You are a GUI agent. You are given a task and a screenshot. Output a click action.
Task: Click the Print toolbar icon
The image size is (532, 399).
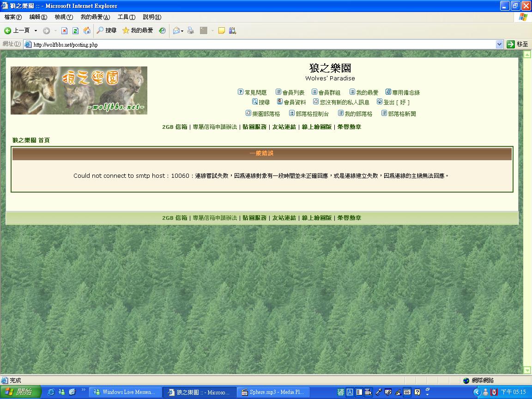(x=190, y=31)
